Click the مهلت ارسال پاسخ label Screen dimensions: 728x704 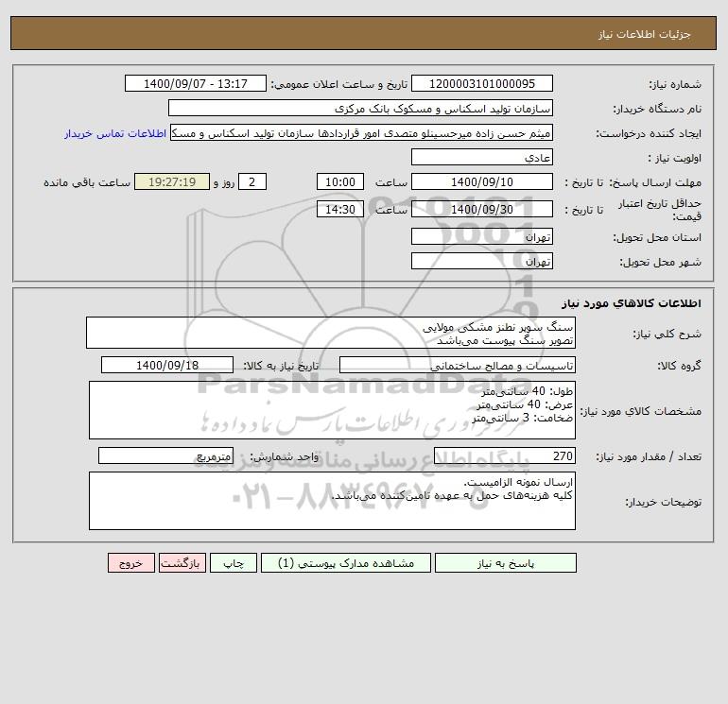(x=655, y=182)
